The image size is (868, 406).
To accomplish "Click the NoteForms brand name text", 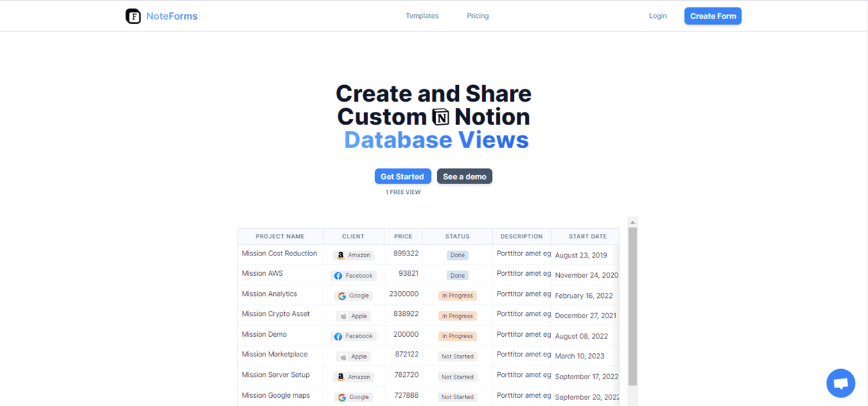I will coord(172,16).
